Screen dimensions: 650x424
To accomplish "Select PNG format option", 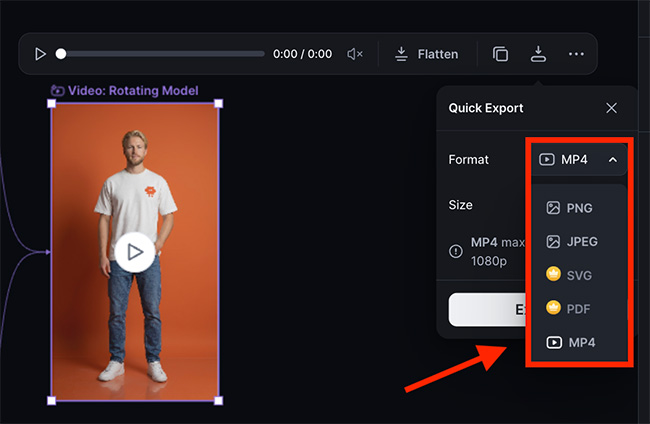I will pyautogui.click(x=579, y=208).
